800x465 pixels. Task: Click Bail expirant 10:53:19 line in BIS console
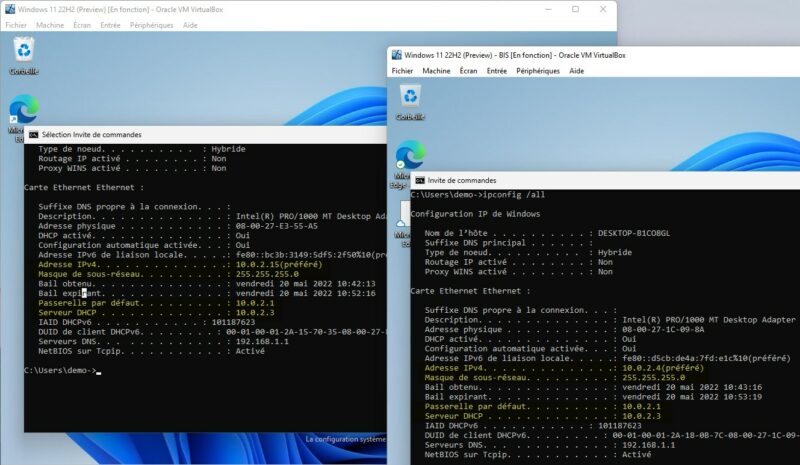pyautogui.click(x=593, y=397)
